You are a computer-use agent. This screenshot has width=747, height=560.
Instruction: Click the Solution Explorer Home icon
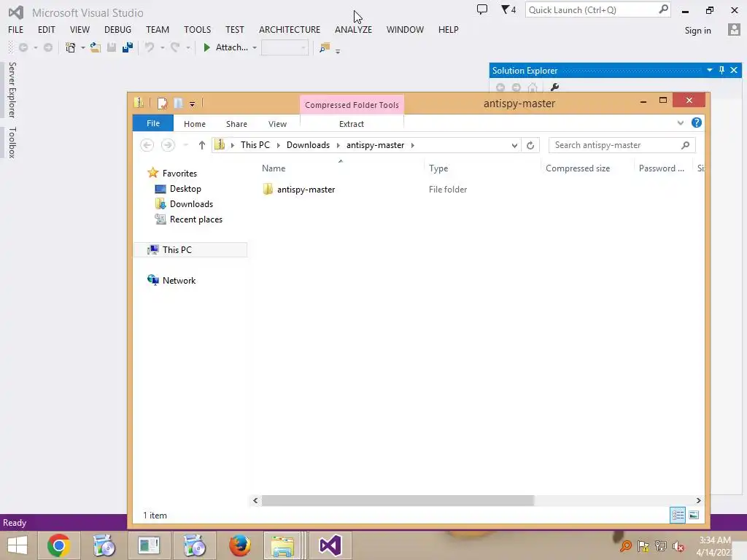533,87
